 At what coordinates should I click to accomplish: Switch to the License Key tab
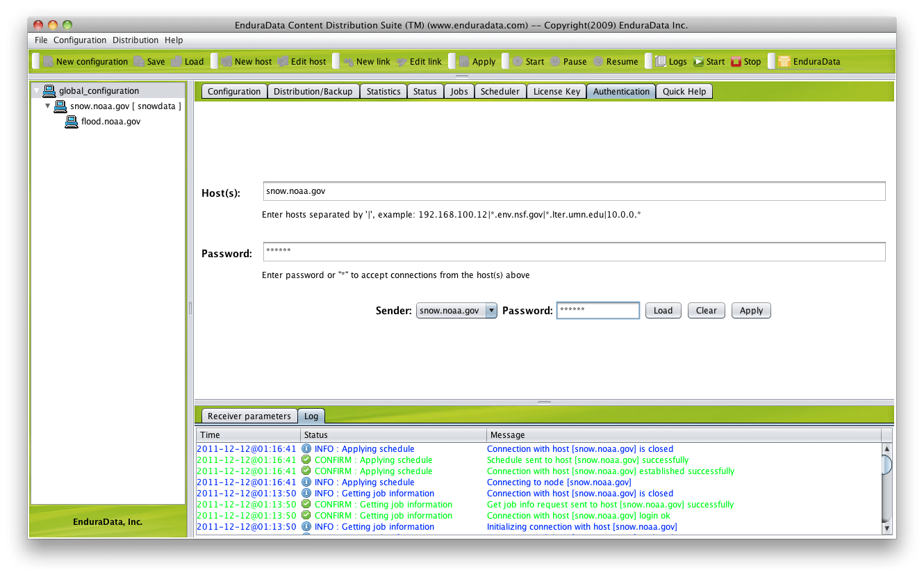pyautogui.click(x=556, y=91)
